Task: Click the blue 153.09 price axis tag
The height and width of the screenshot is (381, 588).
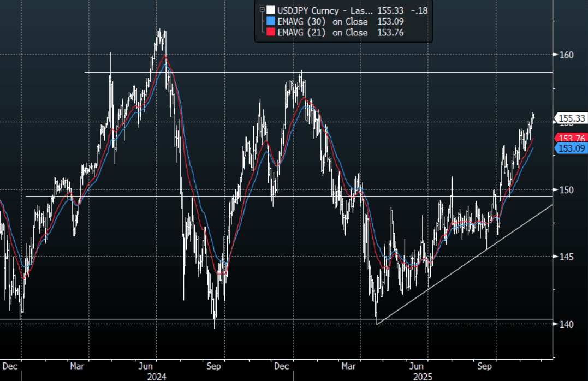Action: pyautogui.click(x=571, y=148)
